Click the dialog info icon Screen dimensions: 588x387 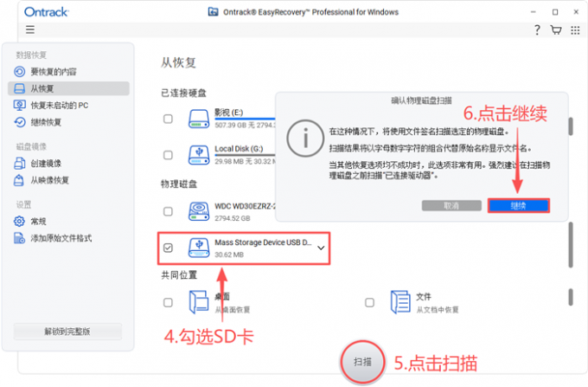305,139
